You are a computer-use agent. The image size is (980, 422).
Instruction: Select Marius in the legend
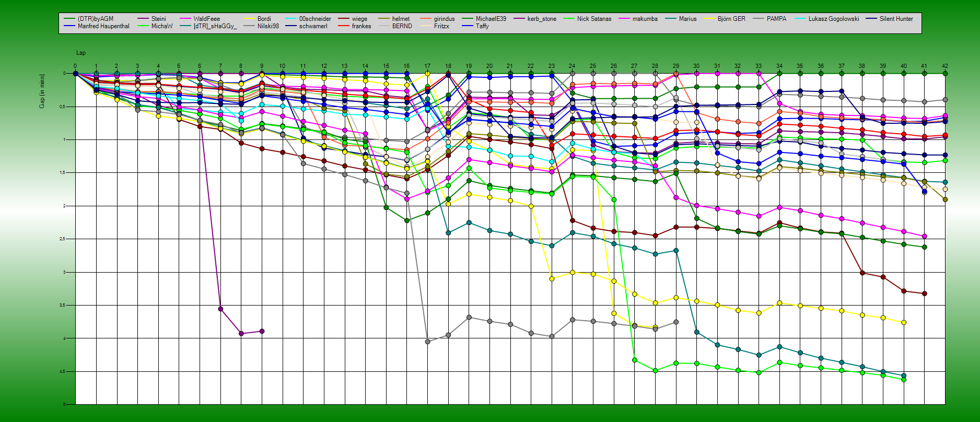point(687,19)
